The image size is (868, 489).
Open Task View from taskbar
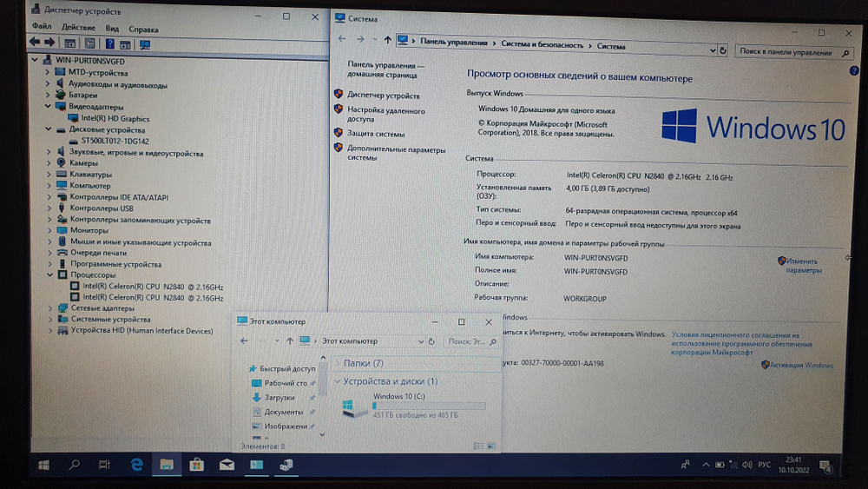(x=104, y=465)
